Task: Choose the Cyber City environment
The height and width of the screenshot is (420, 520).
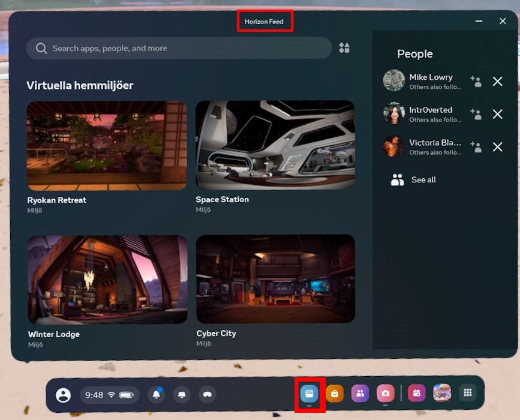Action: click(275, 279)
